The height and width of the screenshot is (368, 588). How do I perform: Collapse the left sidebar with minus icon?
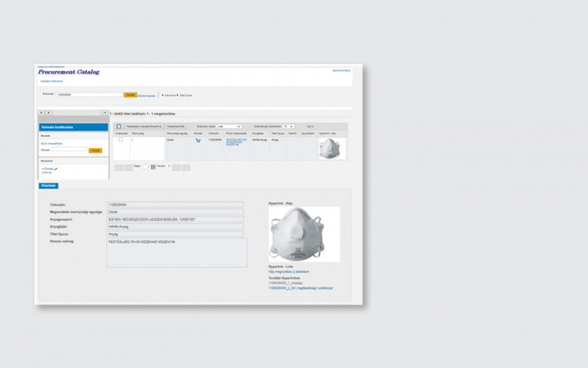coord(105,112)
